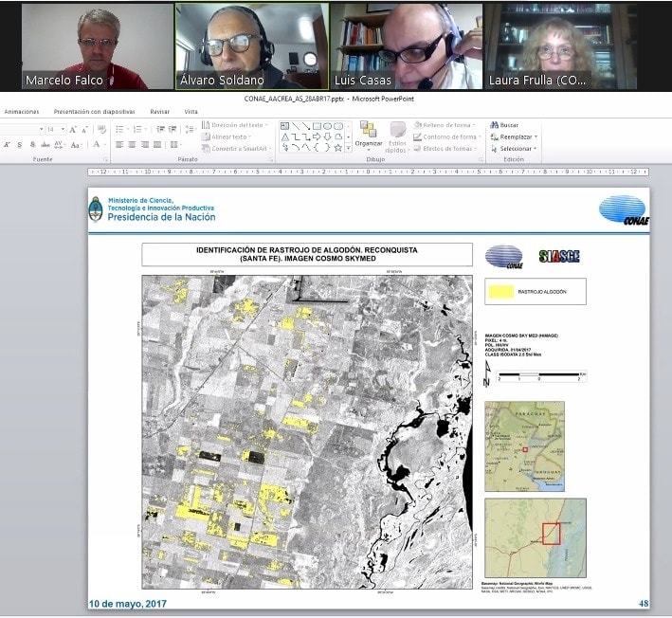This screenshot has width=672, height=618.
Task: Expand the Seleccionar dropdown
Action: [x=536, y=149]
